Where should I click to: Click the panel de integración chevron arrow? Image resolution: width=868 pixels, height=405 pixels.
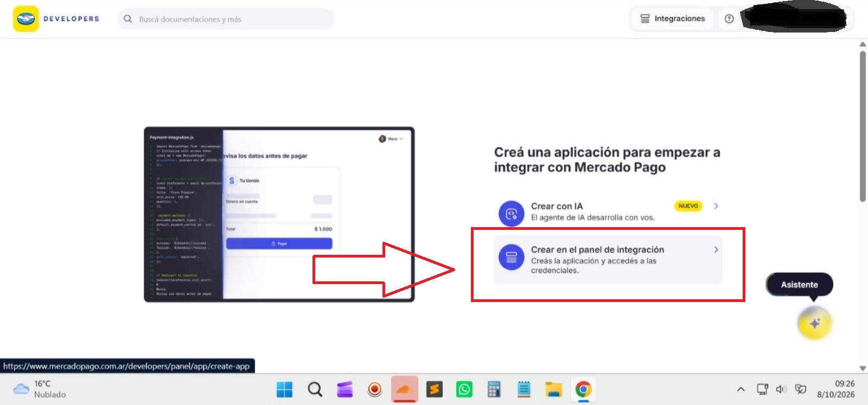(x=716, y=249)
